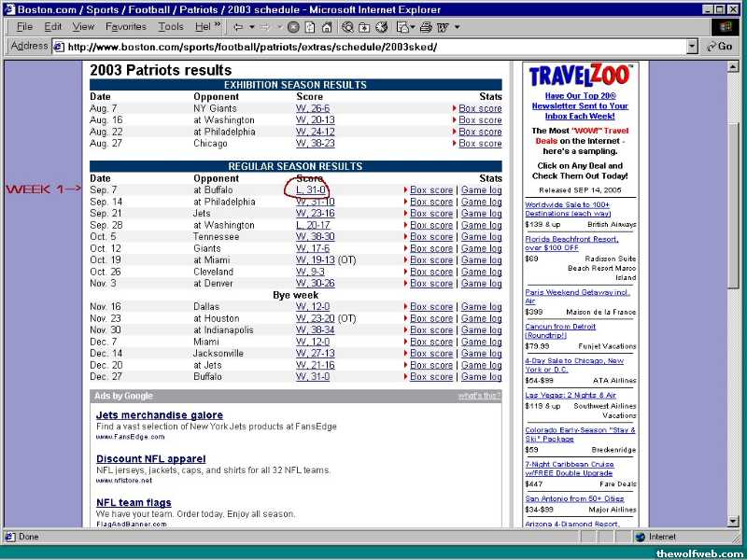Open the Favorites pane icon in toolbar
Screen dimensions: 747x560
(364, 27)
